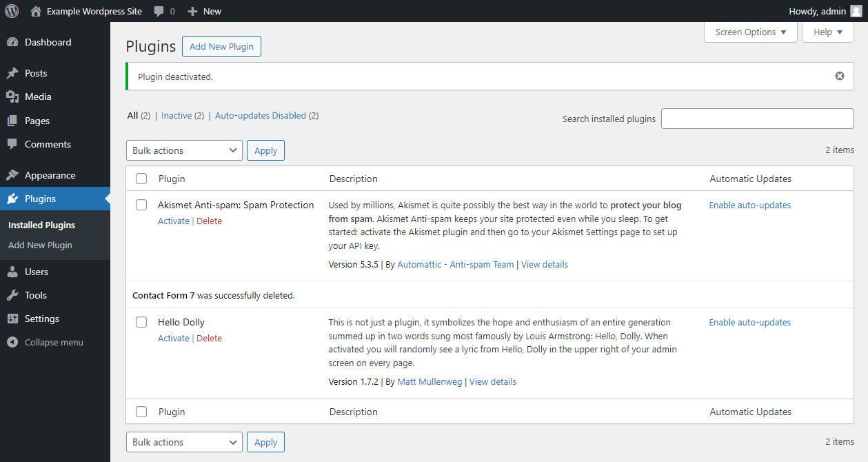Select all plugins with the header checkbox
Viewport: 868px width, 462px height.
pos(141,179)
